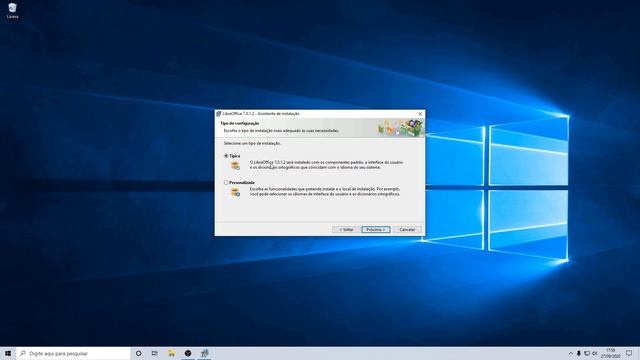The image size is (640, 360).
Task: Click the network tray icon
Action: [587, 353]
